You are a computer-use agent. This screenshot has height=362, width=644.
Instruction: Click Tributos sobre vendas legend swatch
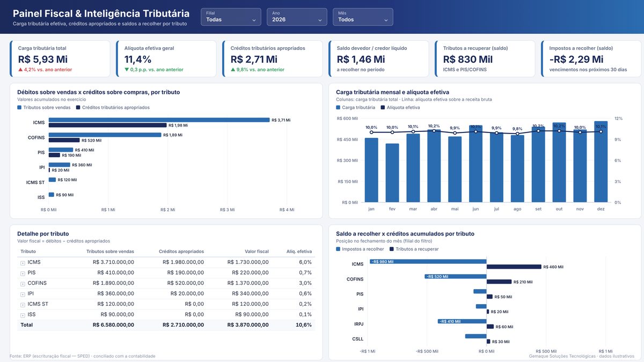[x=19, y=107]
